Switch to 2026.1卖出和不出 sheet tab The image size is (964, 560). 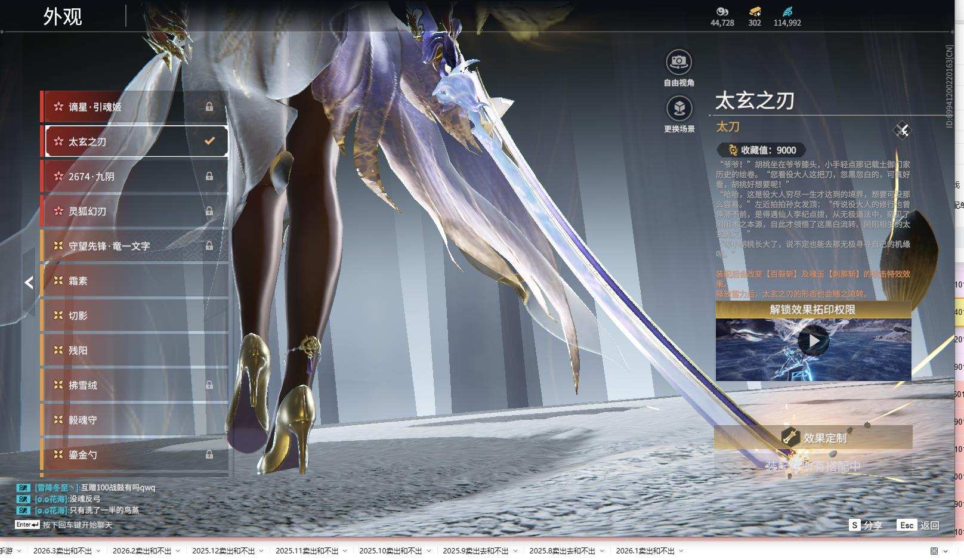coord(644,551)
